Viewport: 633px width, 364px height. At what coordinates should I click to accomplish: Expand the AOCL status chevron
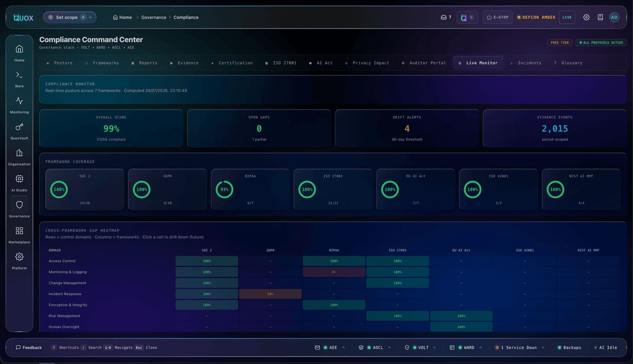[x=389, y=348]
